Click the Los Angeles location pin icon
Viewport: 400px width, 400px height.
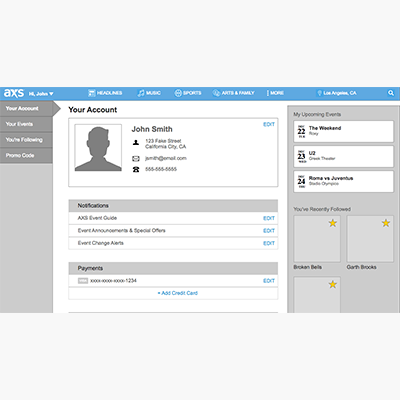319,93
